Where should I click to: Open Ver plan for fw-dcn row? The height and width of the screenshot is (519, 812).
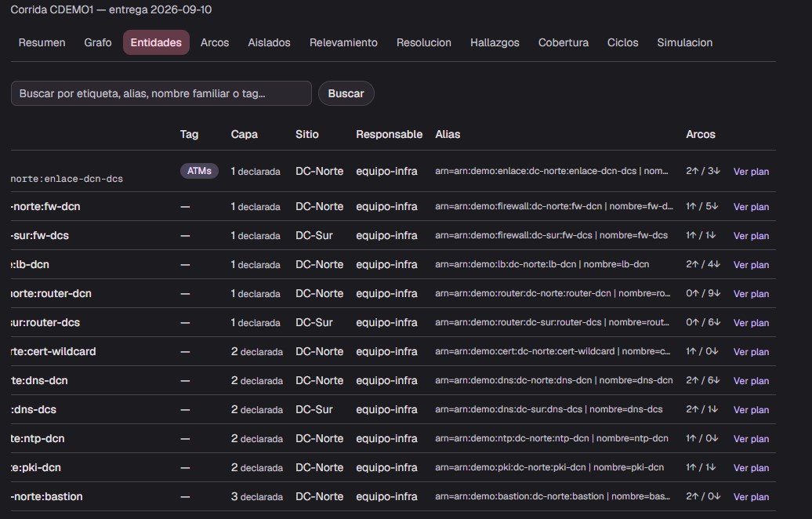751,207
